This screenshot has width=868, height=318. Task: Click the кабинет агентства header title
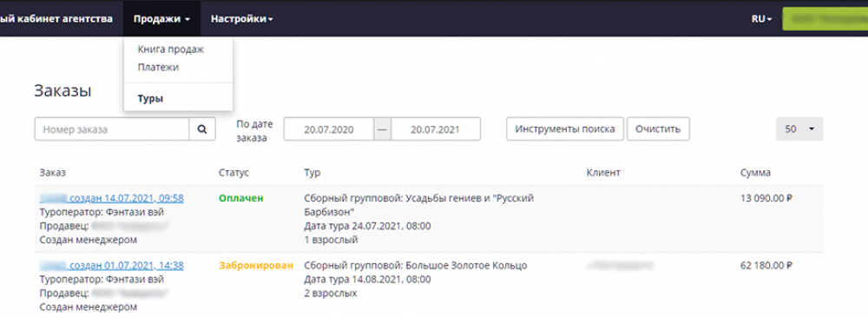click(x=56, y=18)
